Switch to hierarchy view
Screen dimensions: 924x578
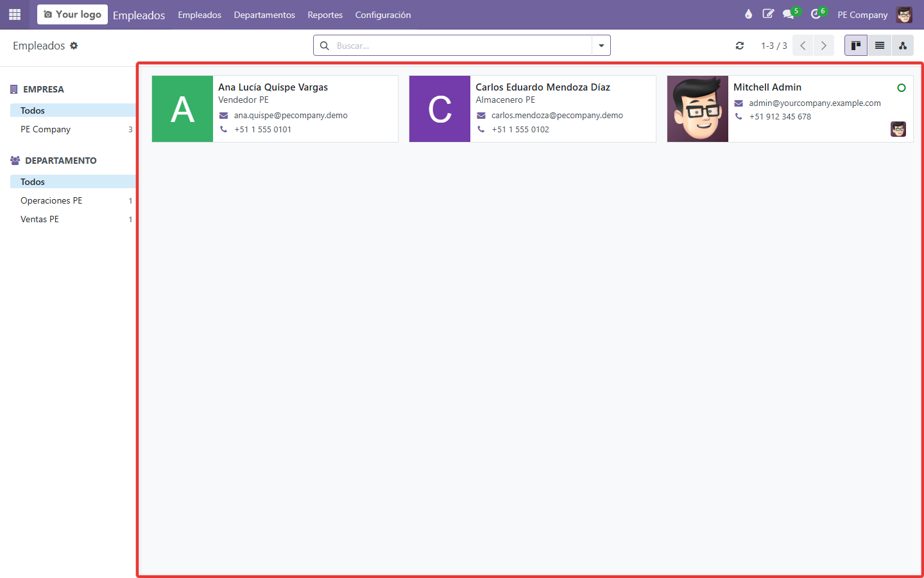903,46
